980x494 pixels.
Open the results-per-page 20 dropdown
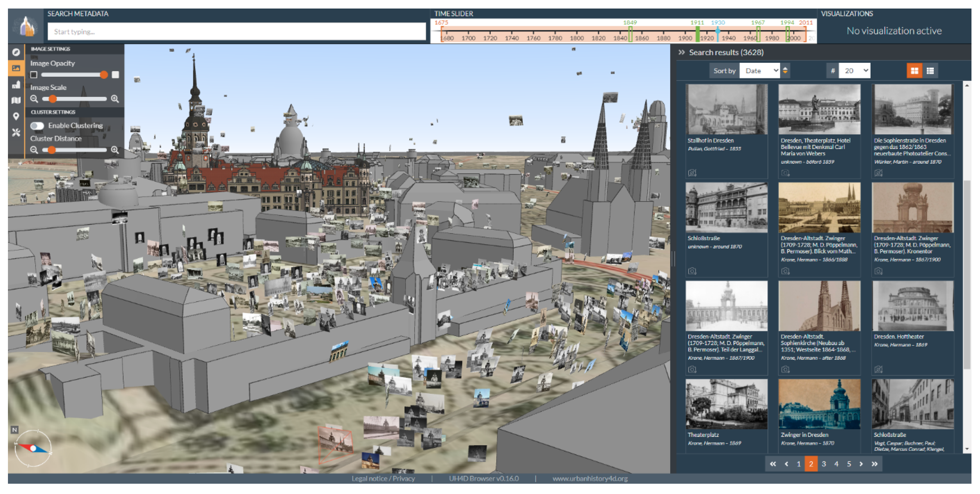[854, 71]
